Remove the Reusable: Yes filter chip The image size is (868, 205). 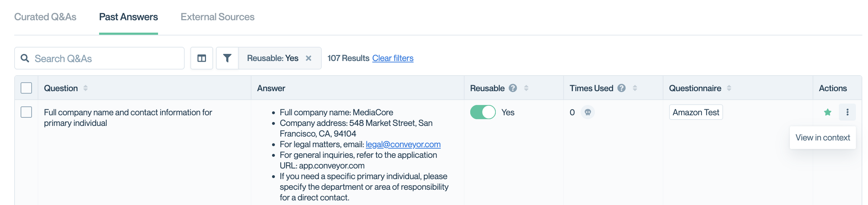[309, 58]
